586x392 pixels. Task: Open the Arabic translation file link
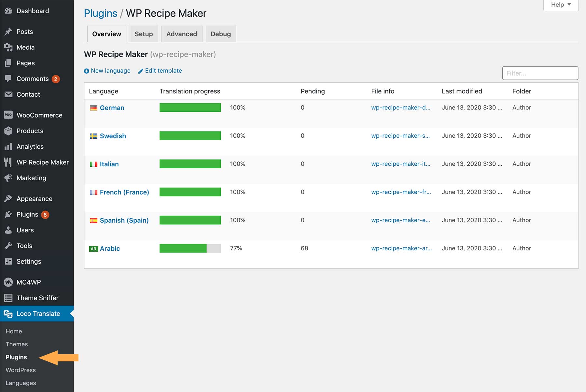click(401, 248)
